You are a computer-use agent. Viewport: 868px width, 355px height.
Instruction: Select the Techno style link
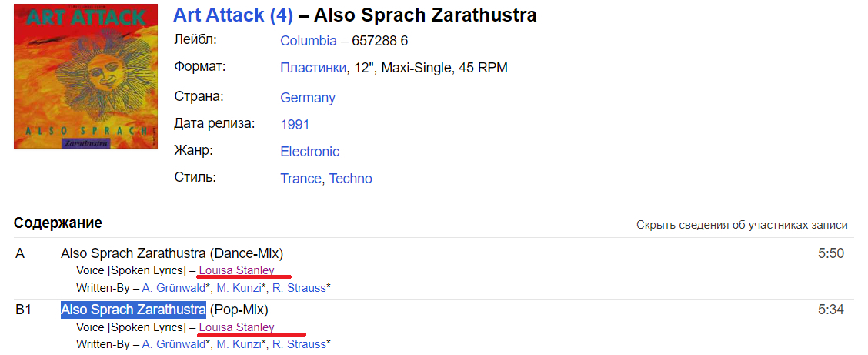point(350,179)
